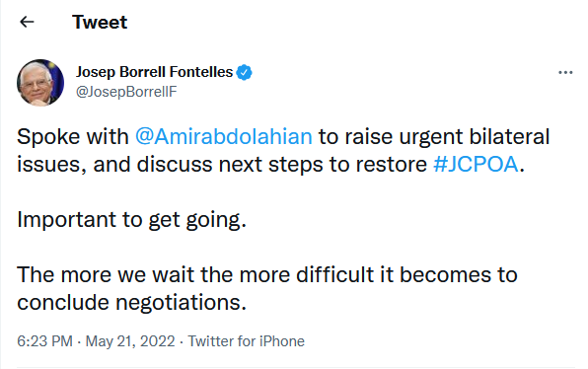Click the words 'difficult it becomes to'
Image resolution: width=588 pixels, height=369 pixels.
pyautogui.click(x=406, y=274)
